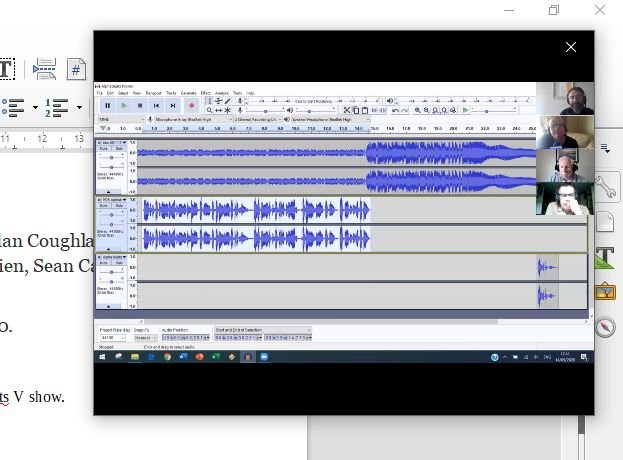The width and height of the screenshot is (623, 460).
Task: Toggle Solo on the second audio track
Action: [119, 206]
